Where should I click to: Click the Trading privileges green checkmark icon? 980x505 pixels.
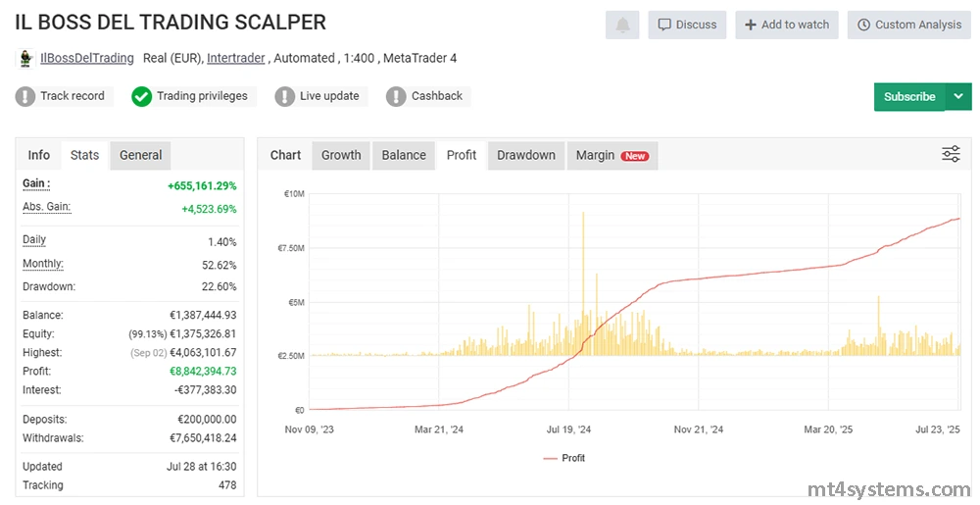click(x=142, y=96)
